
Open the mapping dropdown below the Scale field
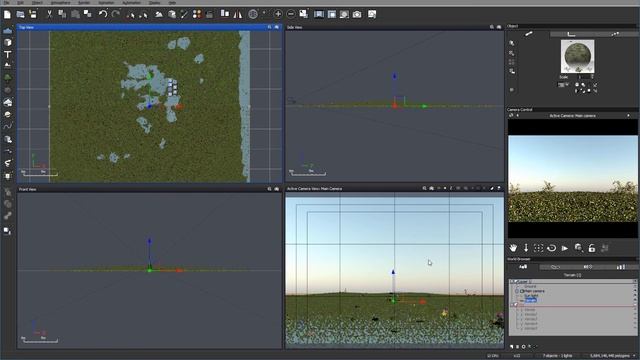[563, 84]
